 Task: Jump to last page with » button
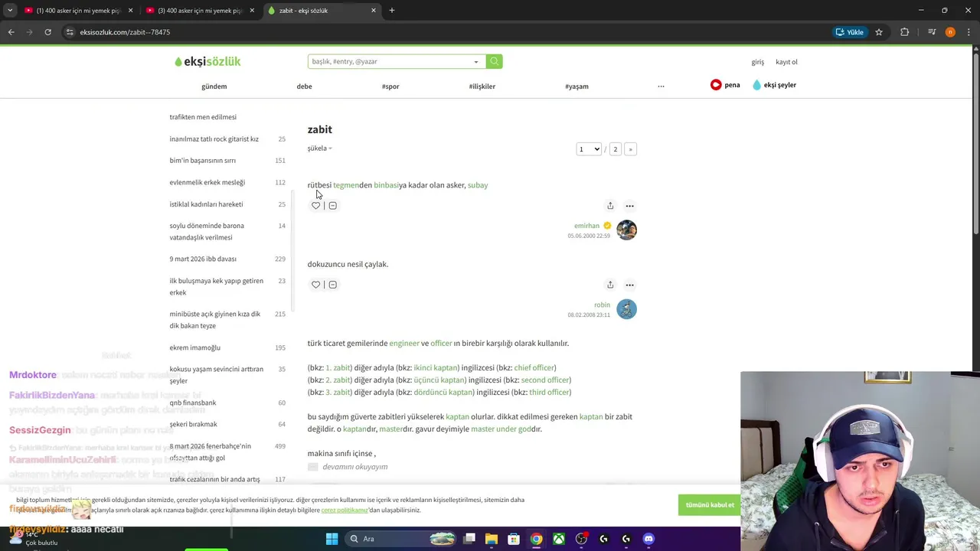(630, 149)
